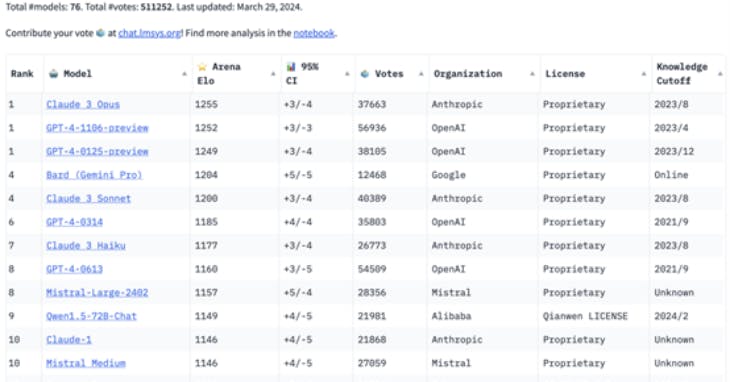Open the Bard (Gemini Pro) link
Viewport: 730px width, 382px height.
click(x=94, y=175)
